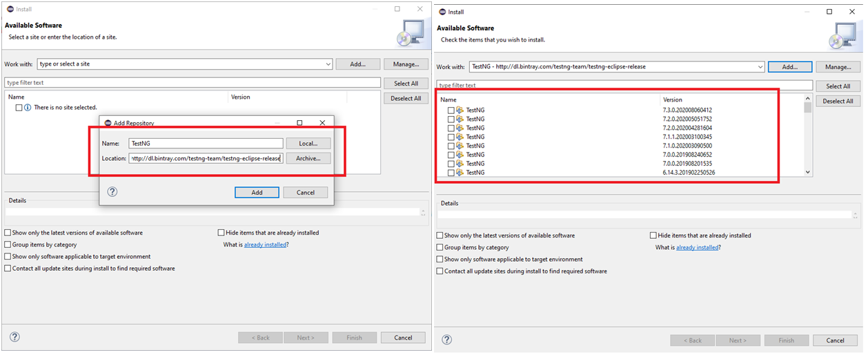This screenshot has width=868, height=359.
Task: Enable 'Group items by category' in the TestNG Install window
Action: pos(440,247)
